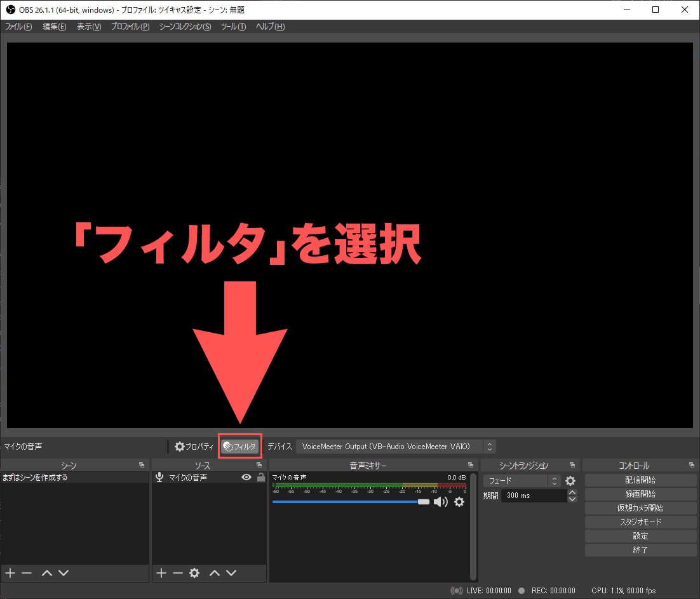Screen dimensions: 700x599
Task: Select the マイクの音声 source row
Action: click(209, 478)
